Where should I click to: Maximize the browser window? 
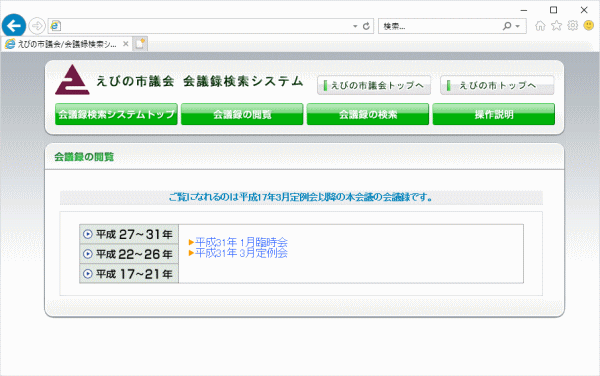[553, 10]
